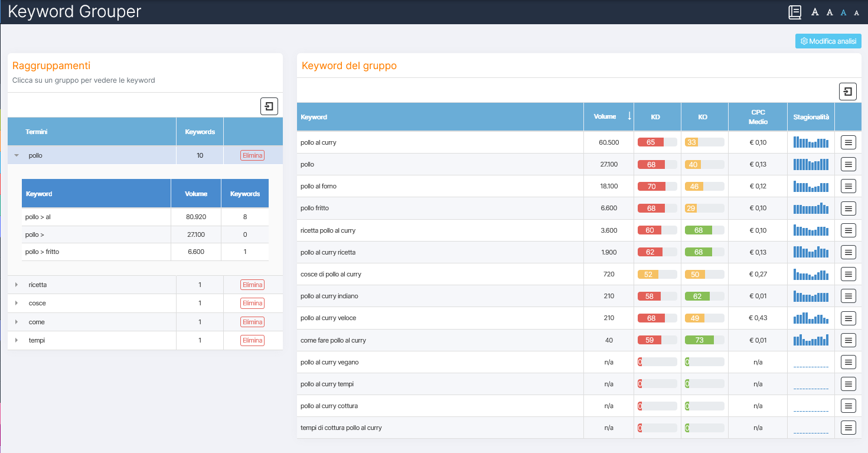Click the KD 65 progress bar for pollo al curry
868x453 pixels.
pyautogui.click(x=657, y=142)
